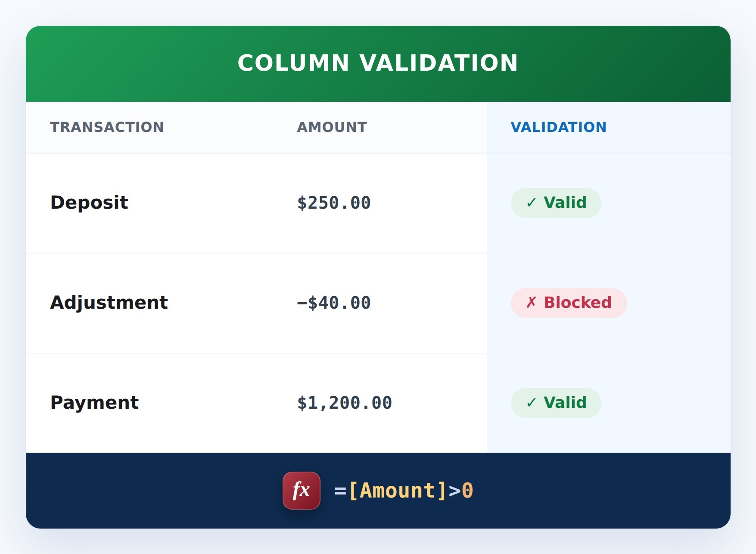
Task: Click the checkmark in Deposit's Valid badge
Action: (x=531, y=203)
